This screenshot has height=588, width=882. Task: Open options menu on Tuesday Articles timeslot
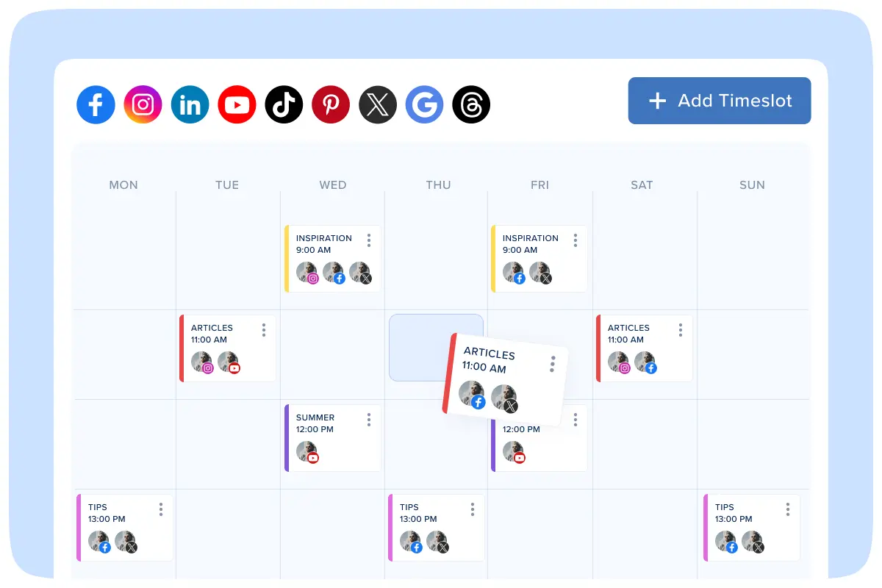(x=264, y=330)
